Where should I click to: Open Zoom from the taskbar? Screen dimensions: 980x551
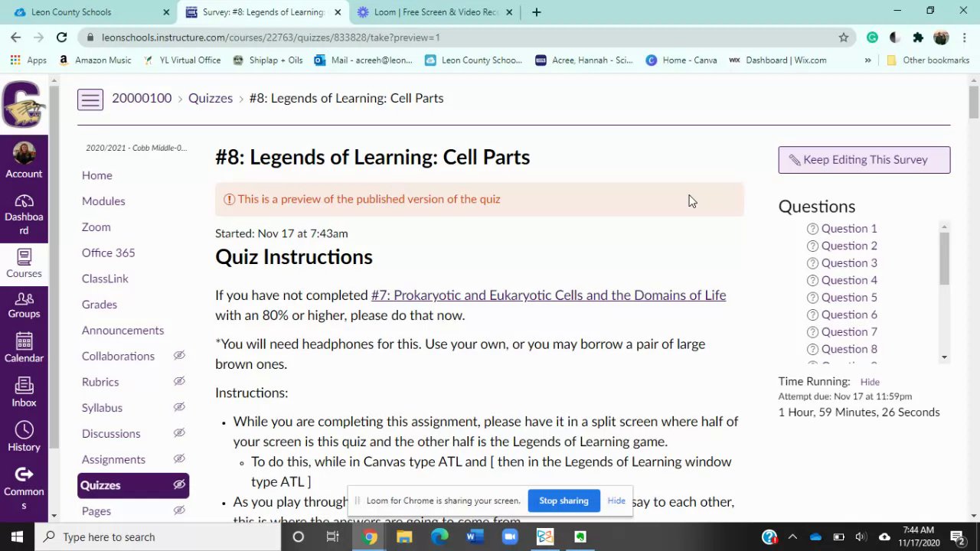(510, 536)
